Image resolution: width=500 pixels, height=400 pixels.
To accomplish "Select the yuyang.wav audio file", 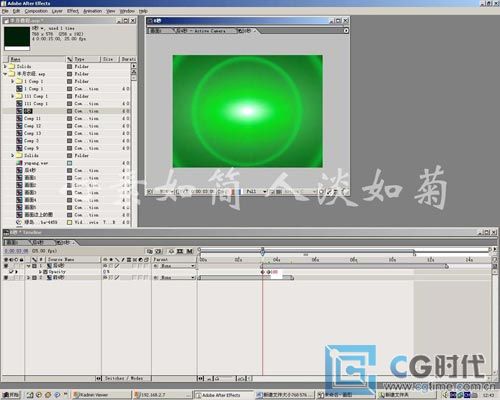I will point(36,163).
